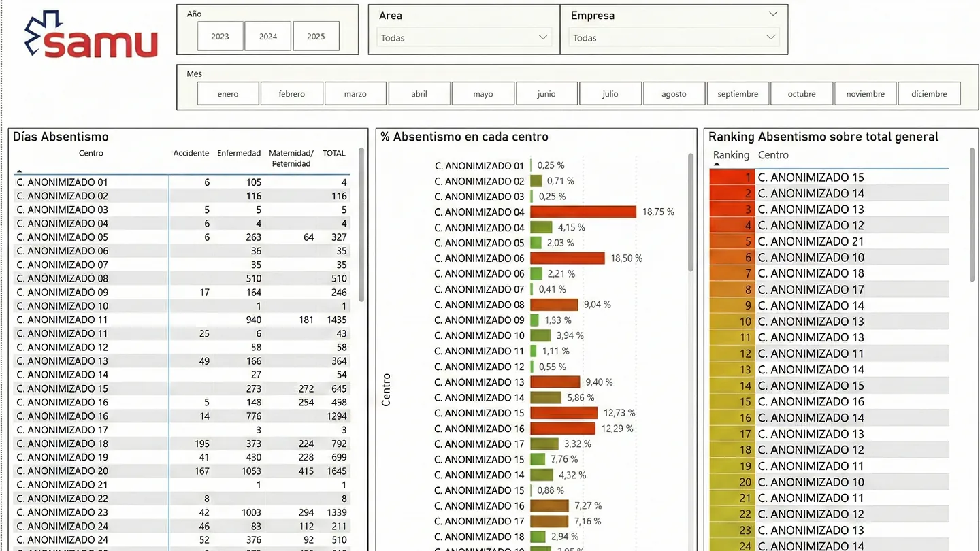The width and height of the screenshot is (980, 551).
Task: Sort by the TOTAL column header
Action: click(334, 154)
